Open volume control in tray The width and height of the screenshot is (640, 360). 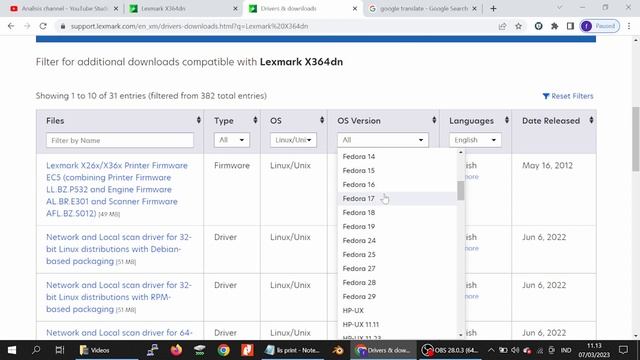tap(516, 350)
